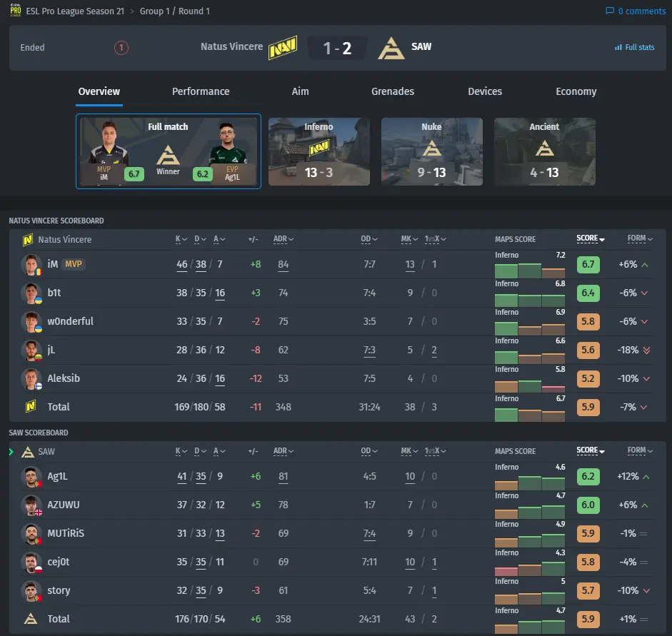Open the Performance tab
This screenshot has height=636, width=672.
coord(201,91)
